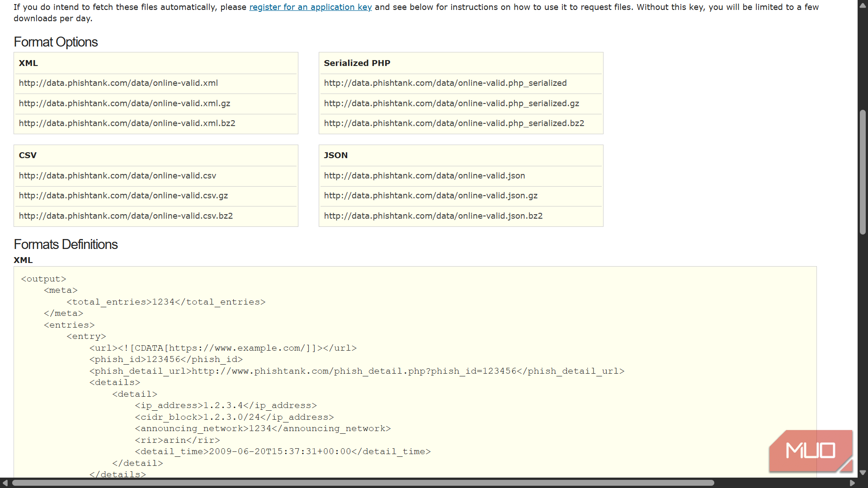Click the online-valid.php_serialized.gz URL
The image size is (868, 488).
pos(452,103)
